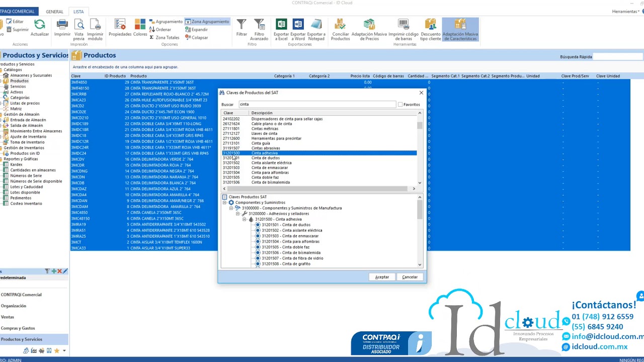Viewport: 644px width, 362px height.
Task: Collapse the 31000000 Componentes de Manufactura node
Action: tap(231, 208)
